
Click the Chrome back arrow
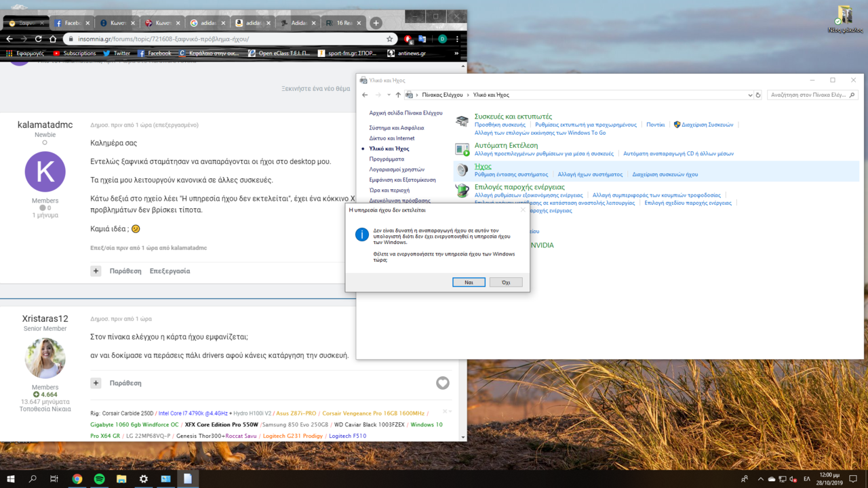9,39
